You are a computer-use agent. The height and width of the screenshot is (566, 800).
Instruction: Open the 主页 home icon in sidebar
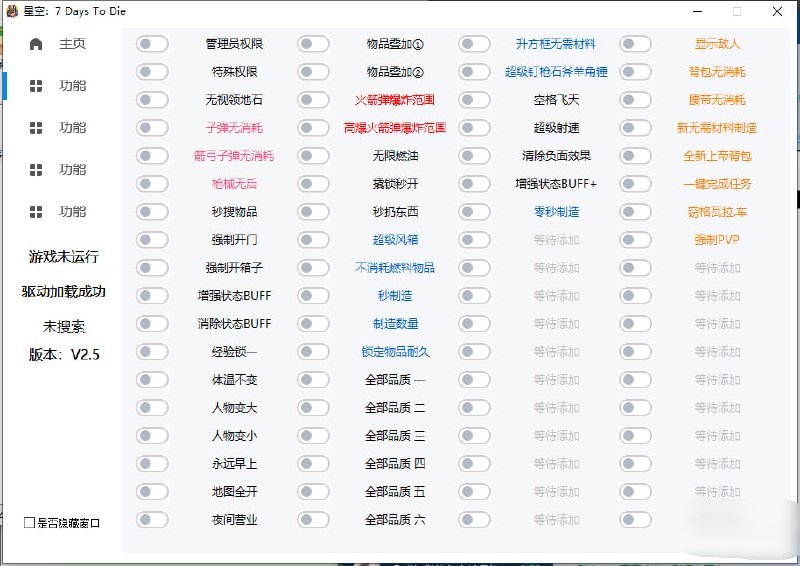(36, 44)
